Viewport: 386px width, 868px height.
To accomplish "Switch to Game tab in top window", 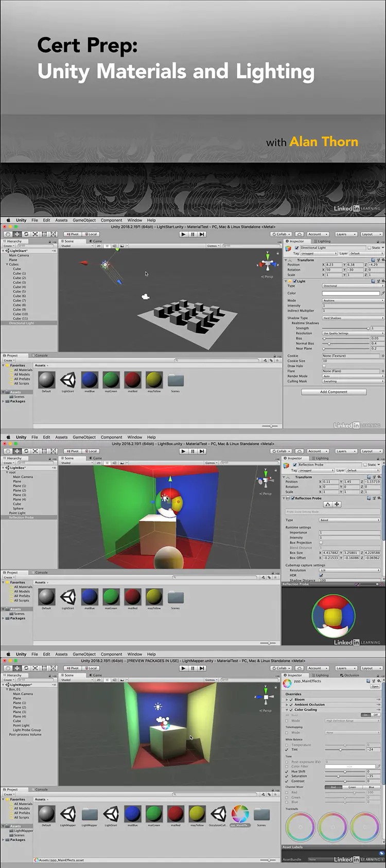I will point(95,241).
